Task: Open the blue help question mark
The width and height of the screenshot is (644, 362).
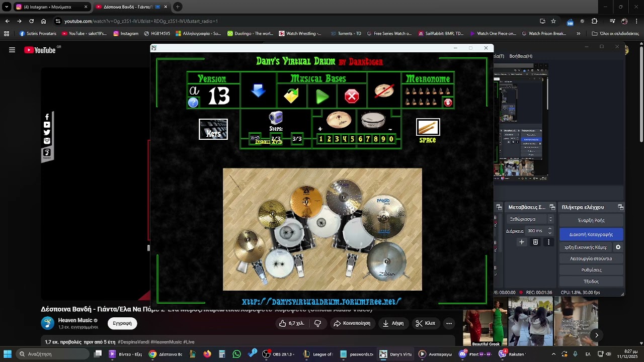Action: pyautogui.click(x=193, y=103)
